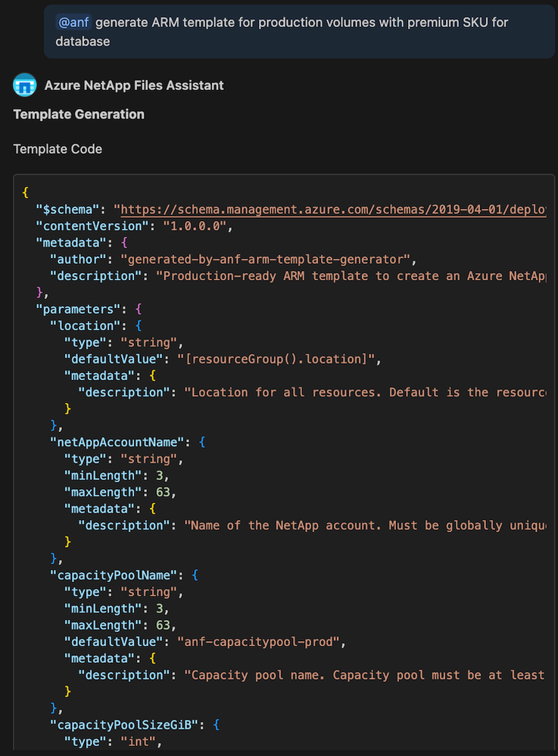
Task: Click the "location" parameter key
Action: (x=82, y=326)
